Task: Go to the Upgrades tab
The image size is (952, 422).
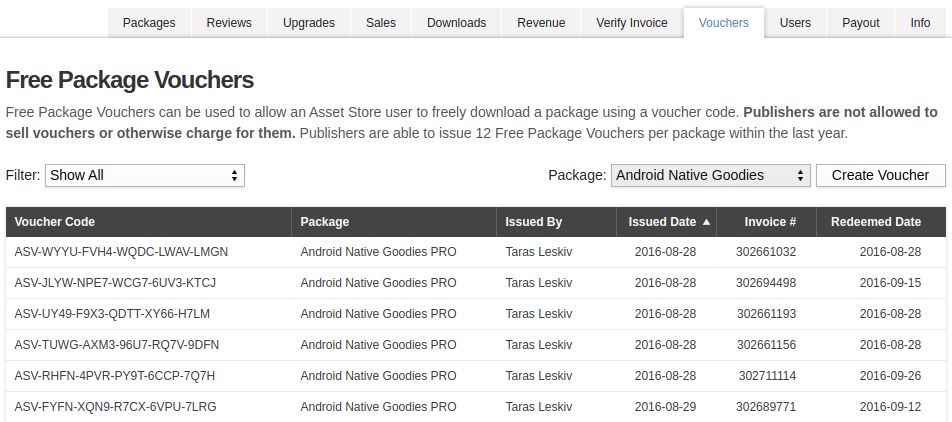Action: click(309, 23)
